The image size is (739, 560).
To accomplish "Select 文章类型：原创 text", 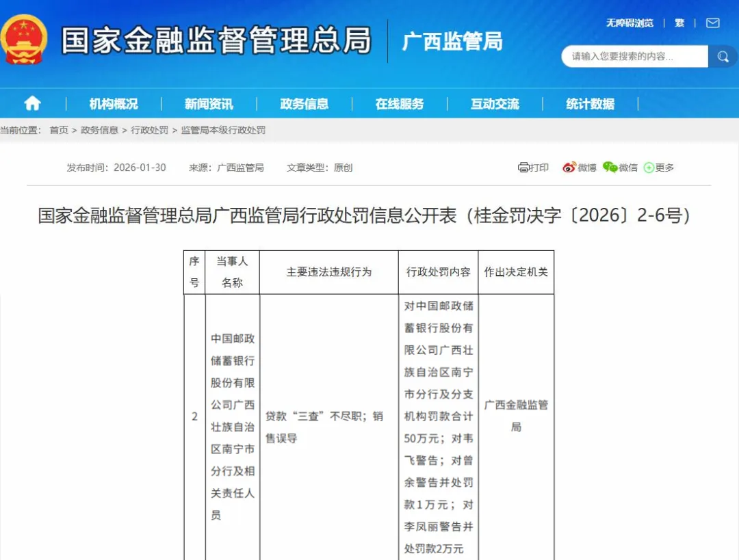I will tap(320, 168).
